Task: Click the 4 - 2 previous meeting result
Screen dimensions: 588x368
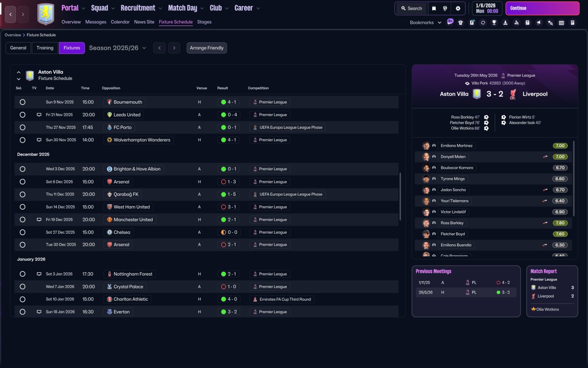Action: tap(503, 282)
